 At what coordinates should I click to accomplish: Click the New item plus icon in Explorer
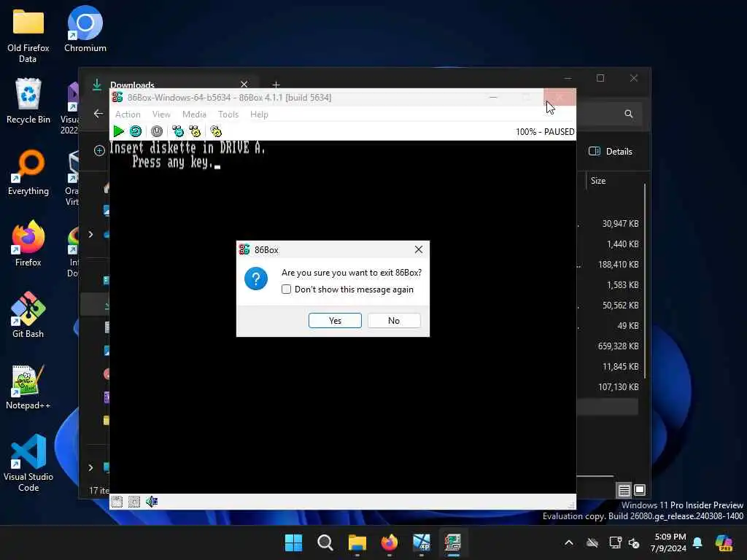[99, 151]
